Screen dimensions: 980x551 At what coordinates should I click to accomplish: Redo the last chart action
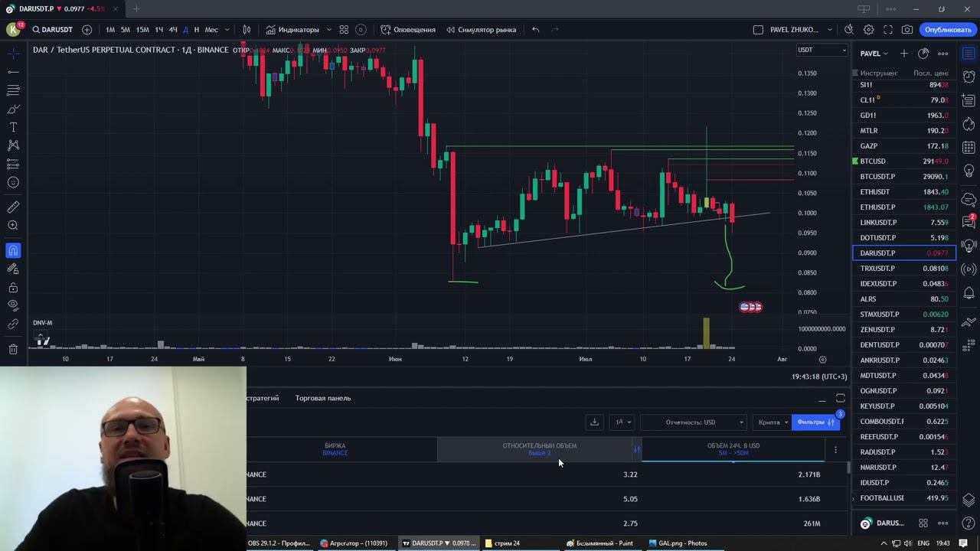pos(555,30)
